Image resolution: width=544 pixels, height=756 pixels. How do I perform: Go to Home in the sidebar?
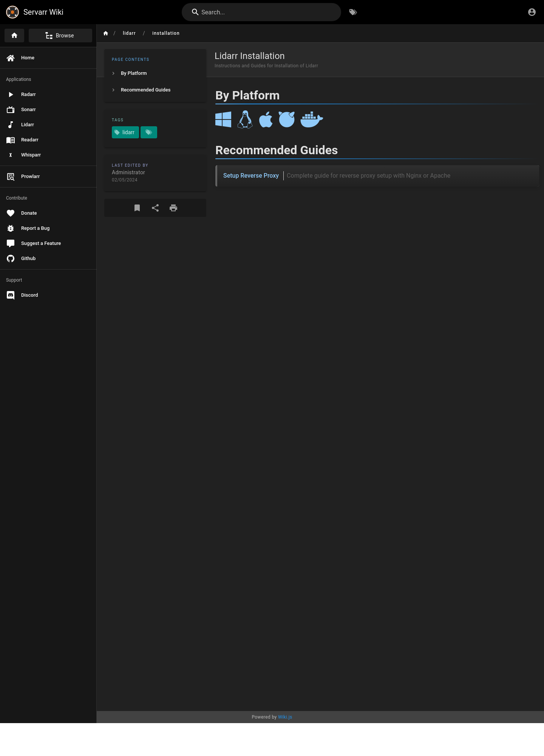48,58
